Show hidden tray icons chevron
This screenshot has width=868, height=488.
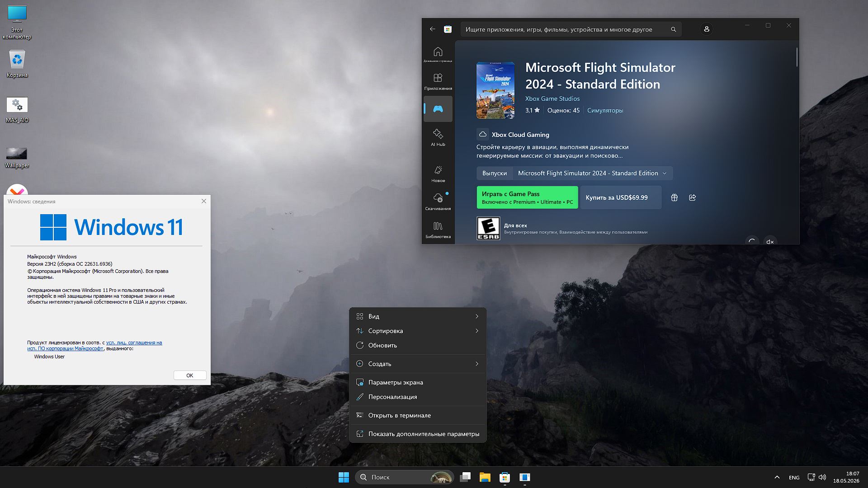(777, 477)
